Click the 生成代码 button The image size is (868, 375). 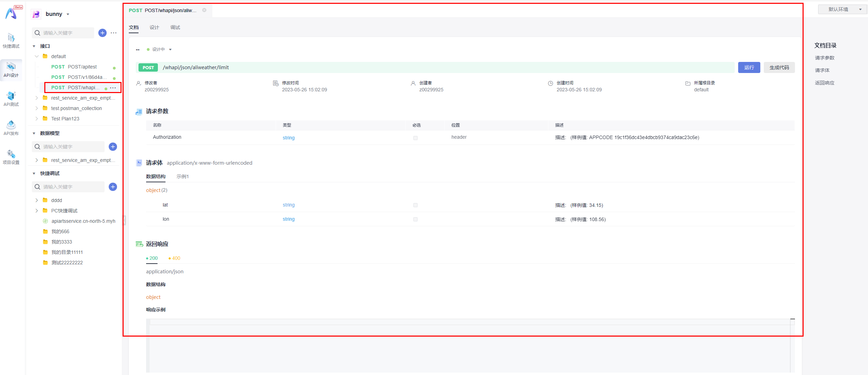click(x=779, y=67)
